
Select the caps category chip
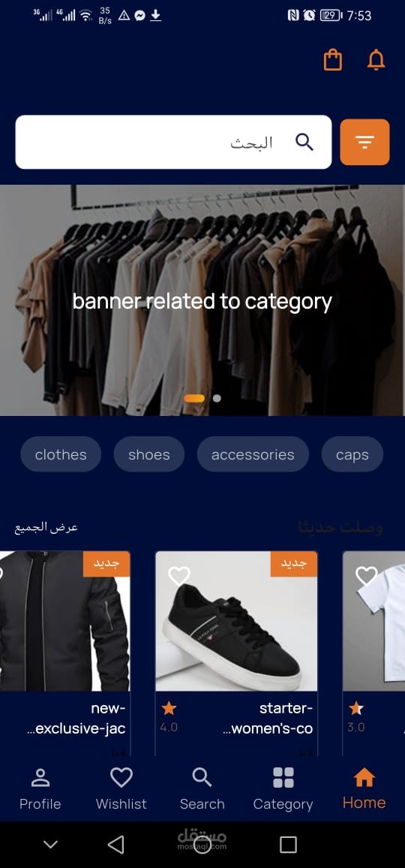352,454
